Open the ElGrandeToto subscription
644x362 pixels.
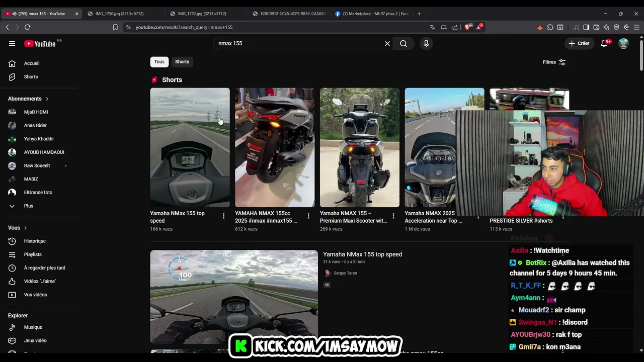39,193
